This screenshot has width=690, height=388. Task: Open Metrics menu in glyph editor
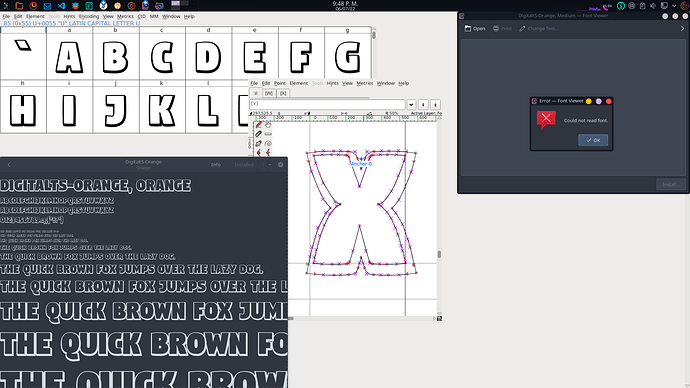coord(364,83)
